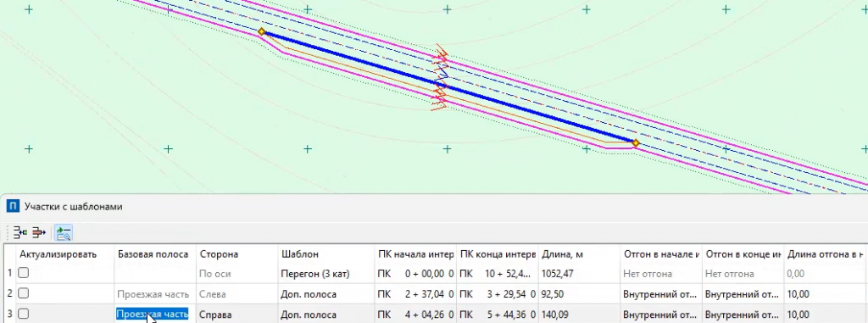Toggle the zoom-to-selected-segment toolbar icon
Screen dimensions: 868x323
[x=64, y=232]
